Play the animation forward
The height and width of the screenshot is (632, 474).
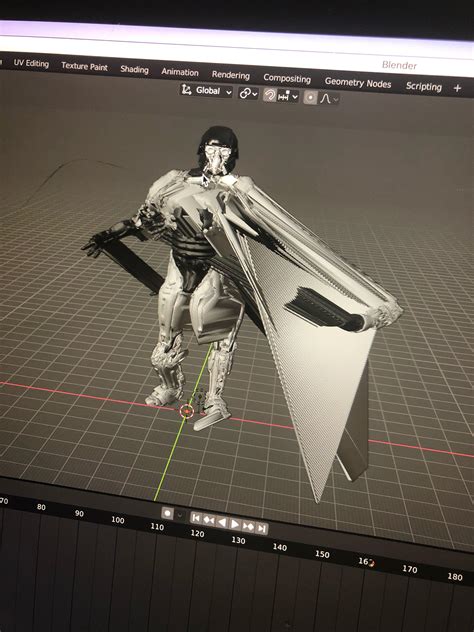click(x=235, y=524)
